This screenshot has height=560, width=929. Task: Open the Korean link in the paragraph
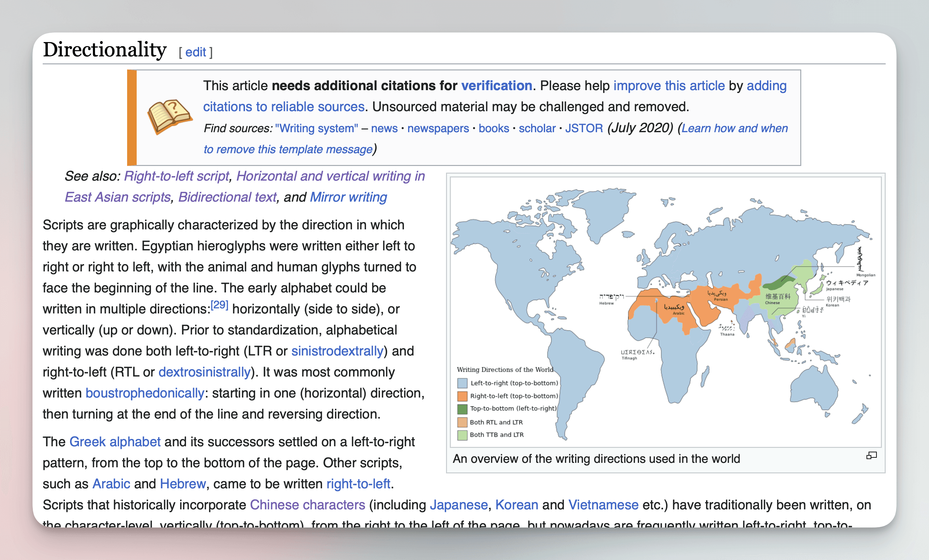coord(516,505)
